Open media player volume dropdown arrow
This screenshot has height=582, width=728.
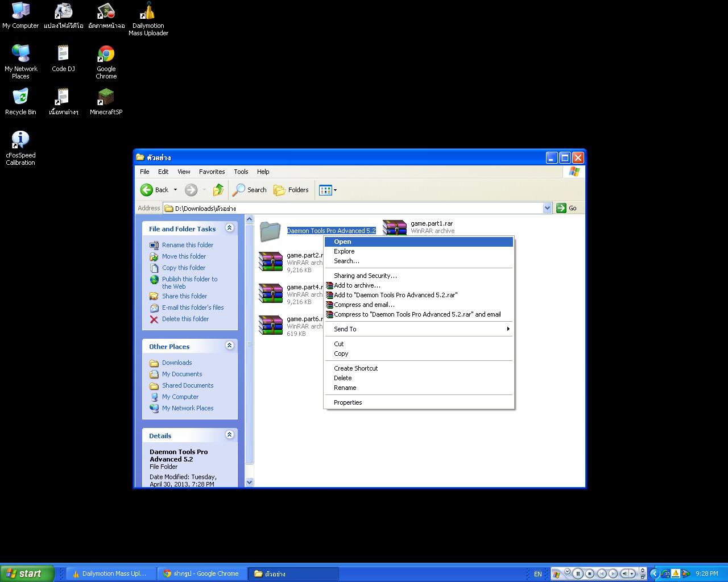pos(633,573)
